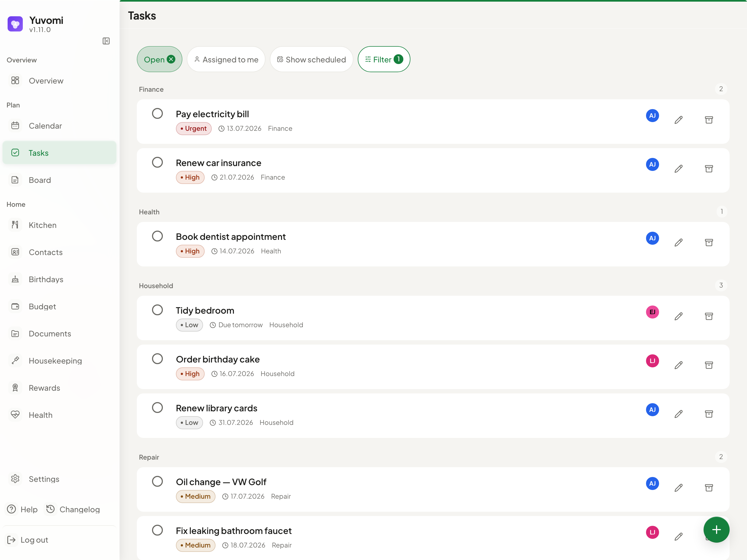
Task: Archive the Renew car insurance task
Action: (x=709, y=169)
